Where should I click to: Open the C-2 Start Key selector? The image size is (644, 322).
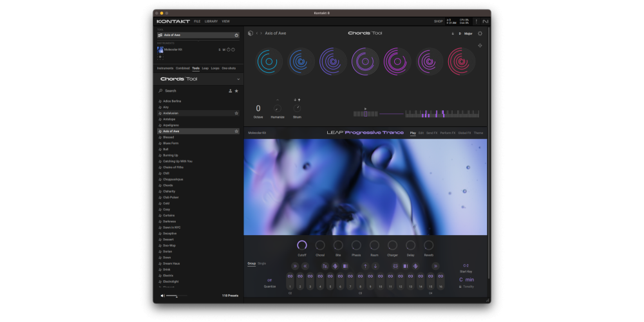click(466, 266)
